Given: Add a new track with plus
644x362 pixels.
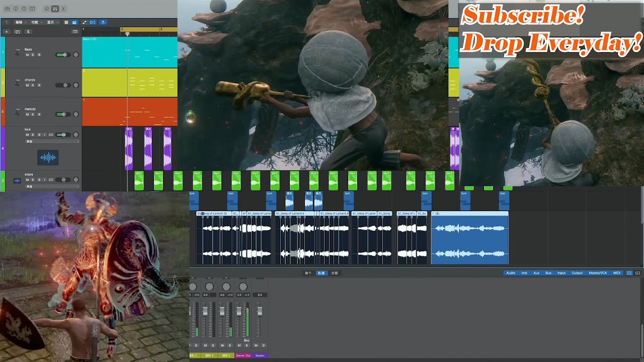Looking at the screenshot, I should [7, 32].
